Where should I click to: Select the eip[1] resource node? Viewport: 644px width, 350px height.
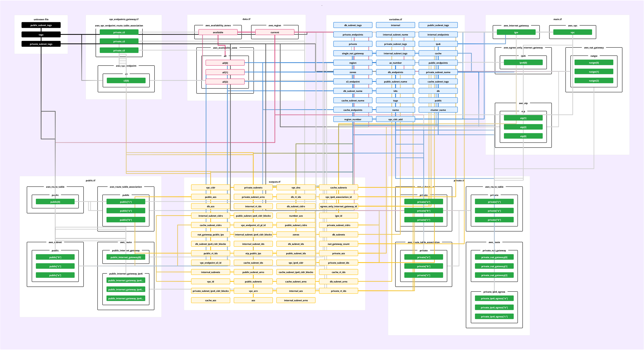(x=523, y=118)
